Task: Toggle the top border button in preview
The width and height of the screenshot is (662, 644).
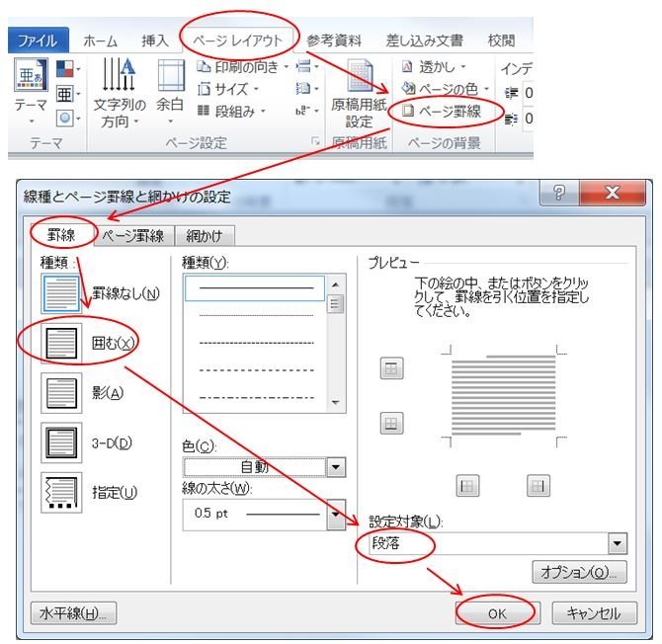Action: [393, 368]
